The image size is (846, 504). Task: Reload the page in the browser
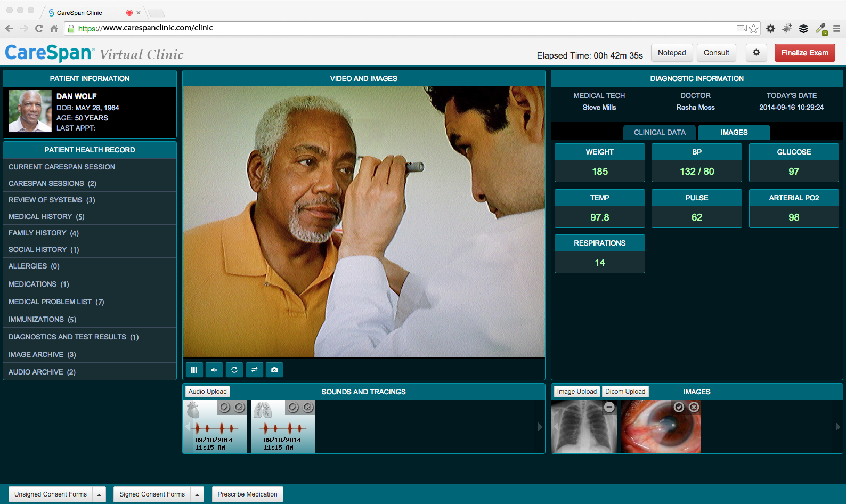[39, 28]
